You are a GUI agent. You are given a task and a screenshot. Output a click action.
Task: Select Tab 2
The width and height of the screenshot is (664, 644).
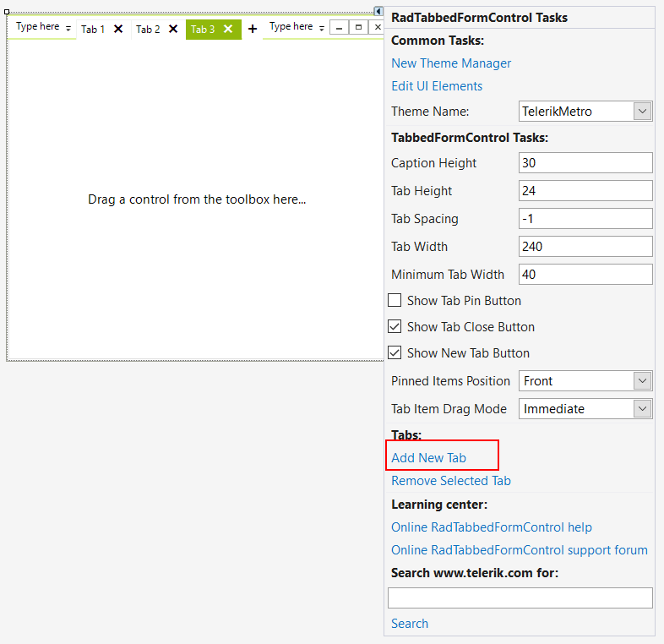coord(148,30)
